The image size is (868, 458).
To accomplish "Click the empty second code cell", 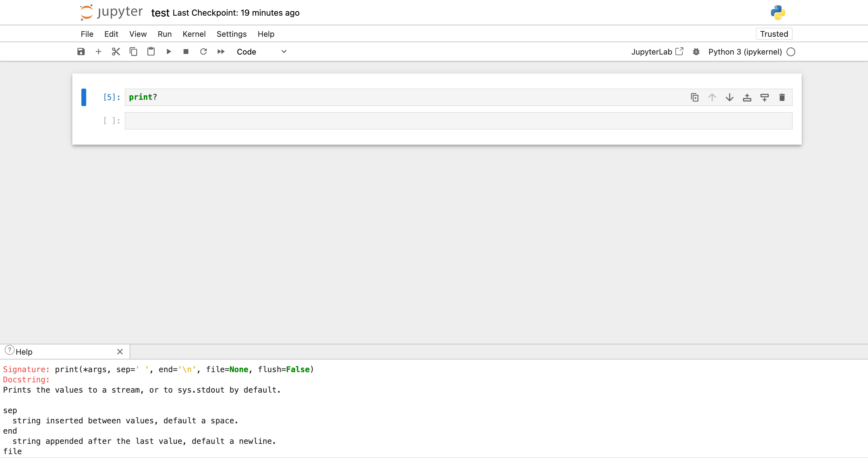I will coord(458,121).
